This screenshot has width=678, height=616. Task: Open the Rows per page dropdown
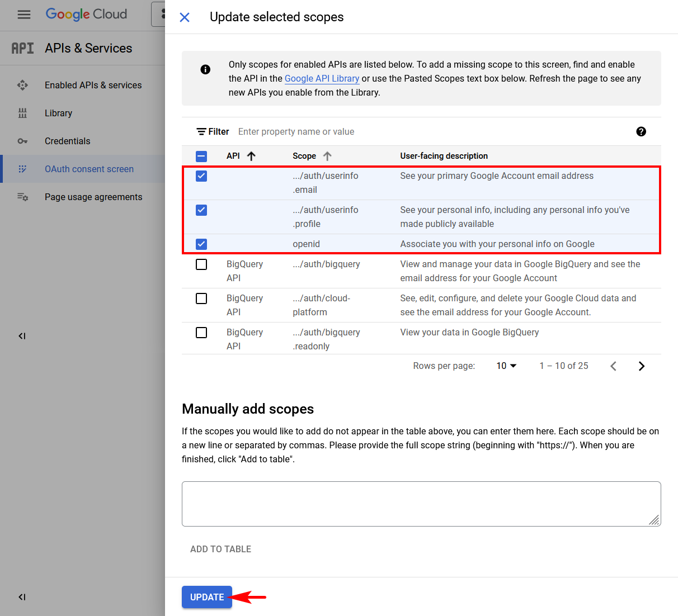pyautogui.click(x=505, y=366)
